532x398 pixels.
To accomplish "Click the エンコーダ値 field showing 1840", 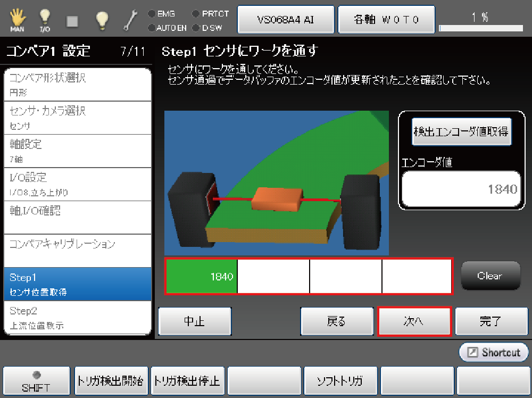I will coord(461,189).
